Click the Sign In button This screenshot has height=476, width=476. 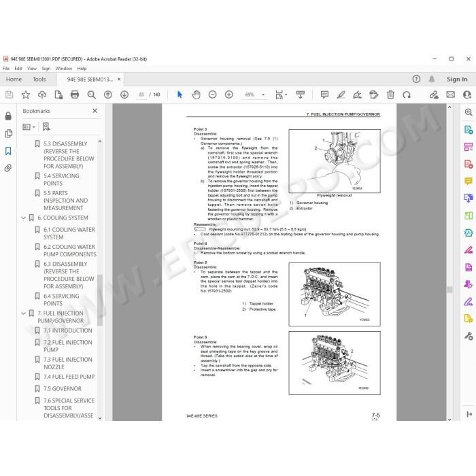pyautogui.click(x=457, y=79)
